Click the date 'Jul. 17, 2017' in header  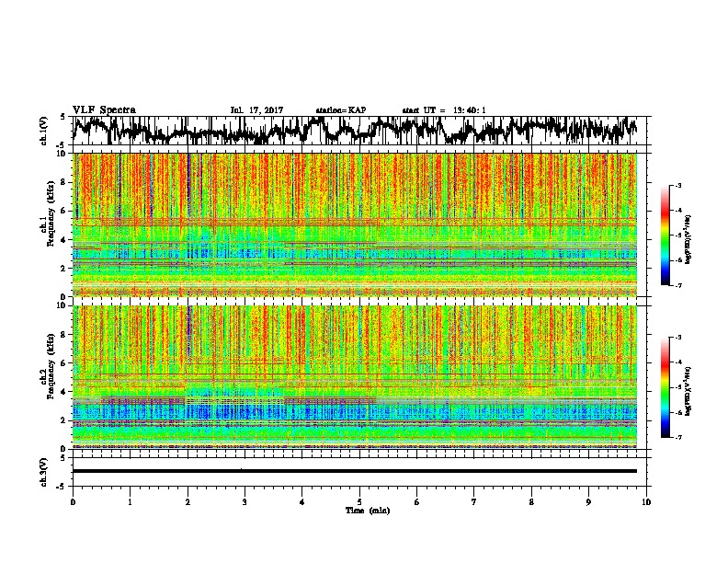point(256,110)
